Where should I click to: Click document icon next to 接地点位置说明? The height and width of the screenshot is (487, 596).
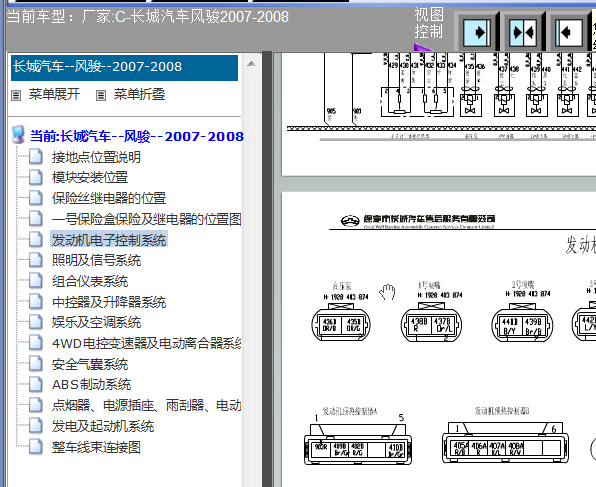[x=36, y=157]
